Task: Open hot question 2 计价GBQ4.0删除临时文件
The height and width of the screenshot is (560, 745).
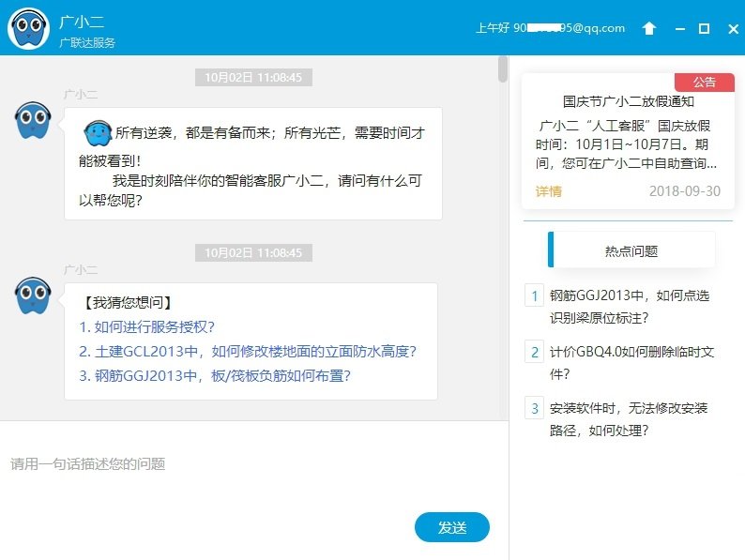Action: (x=631, y=362)
